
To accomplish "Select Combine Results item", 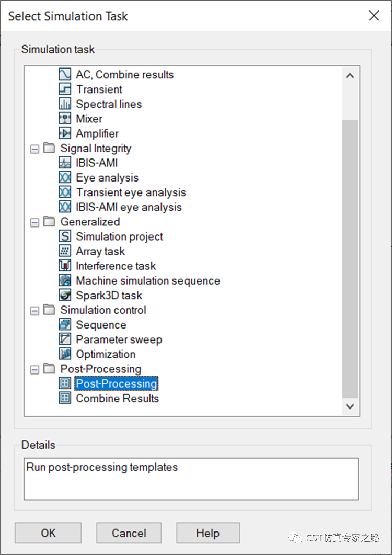I will tap(118, 398).
